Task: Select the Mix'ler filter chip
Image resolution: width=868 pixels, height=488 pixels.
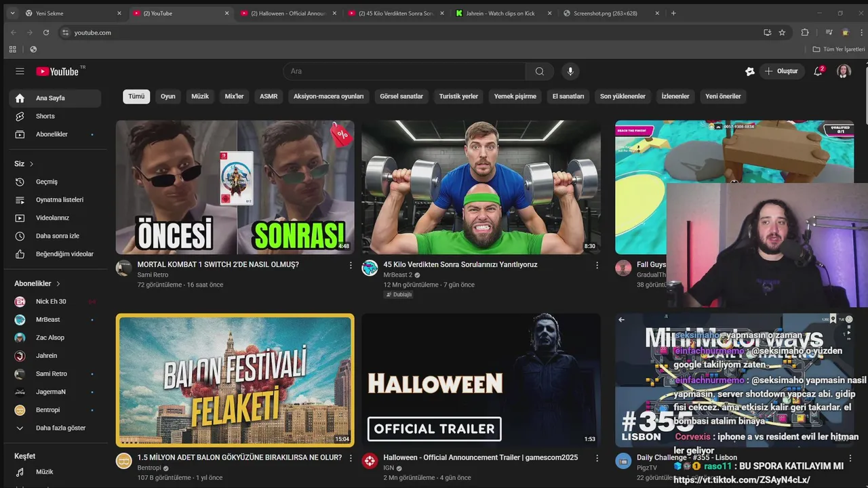Action: click(x=234, y=96)
